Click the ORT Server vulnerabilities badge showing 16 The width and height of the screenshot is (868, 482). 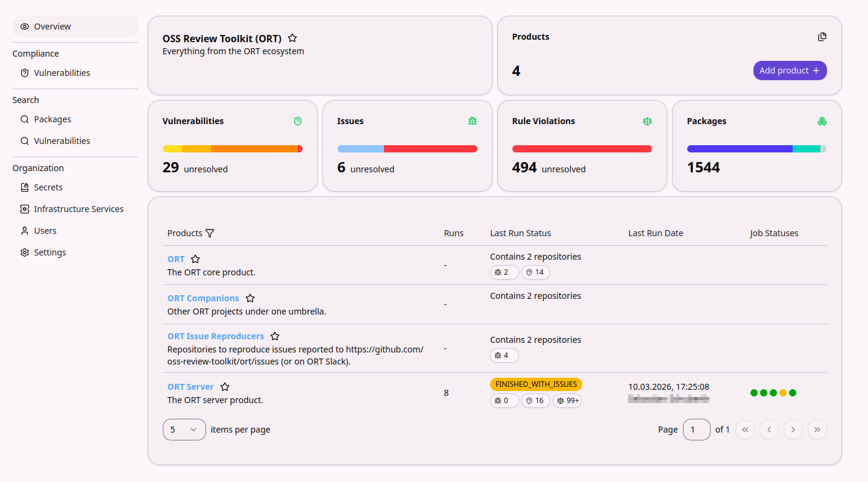[536, 401]
